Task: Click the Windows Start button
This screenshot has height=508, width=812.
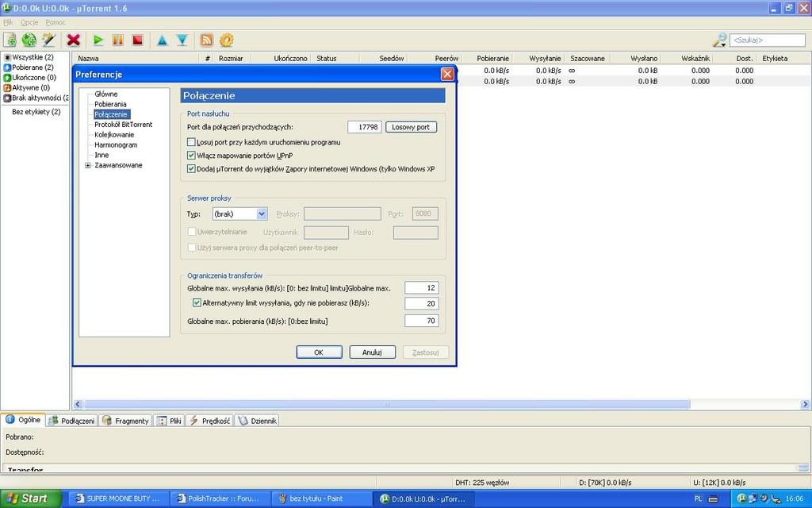Action: coord(31,498)
